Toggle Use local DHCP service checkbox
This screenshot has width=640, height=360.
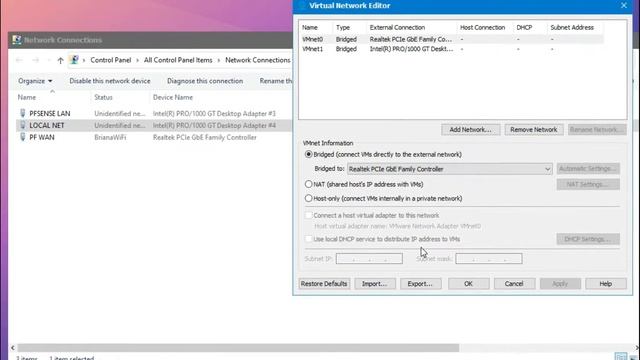point(309,239)
